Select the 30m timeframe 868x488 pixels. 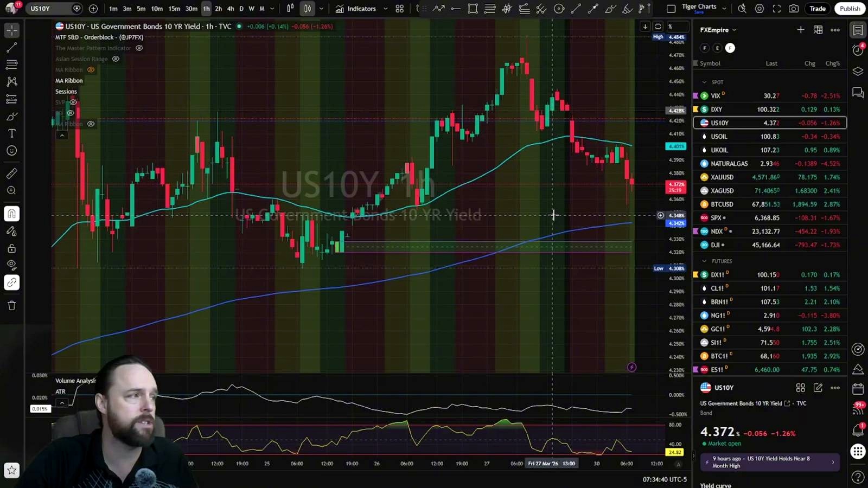pyautogui.click(x=192, y=9)
